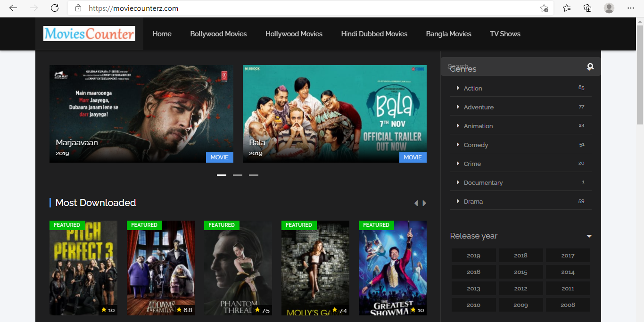Open the browser Favorites list icon
Screen dimensions: 644x322
567,8
